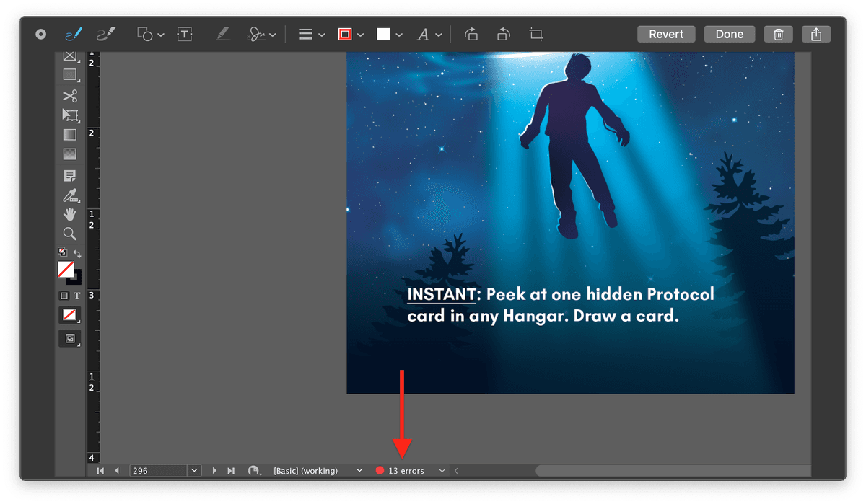Screen dimensions: 866x504
Task: Expand the 13 errors preflight dropdown
Action: point(441,471)
